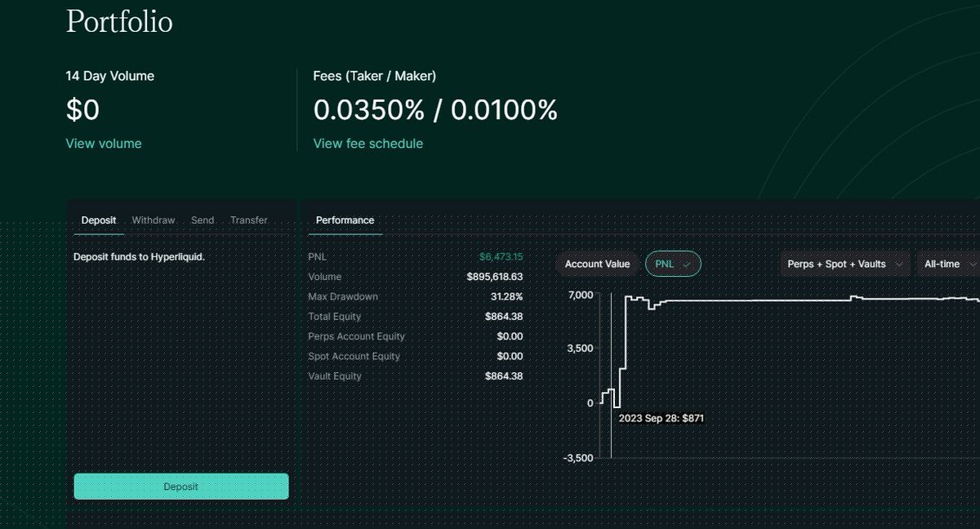Click the chevron on Perps + Spot + Vaults
The height and width of the screenshot is (529, 980).
[x=899, y=264]
